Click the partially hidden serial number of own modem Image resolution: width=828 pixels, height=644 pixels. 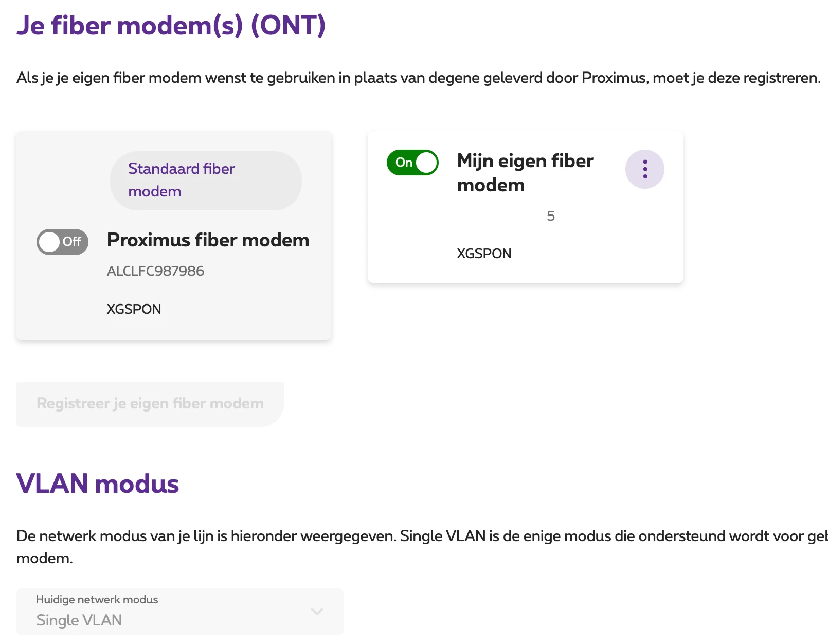[550, 216]
